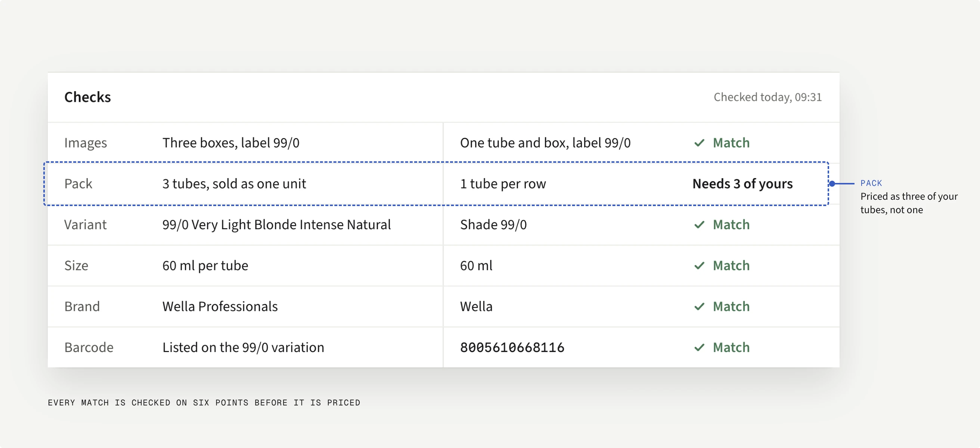The image size is (980, 448).
Task: Click the 'Needs 3 of yours' status
Action: pos(742,184)
